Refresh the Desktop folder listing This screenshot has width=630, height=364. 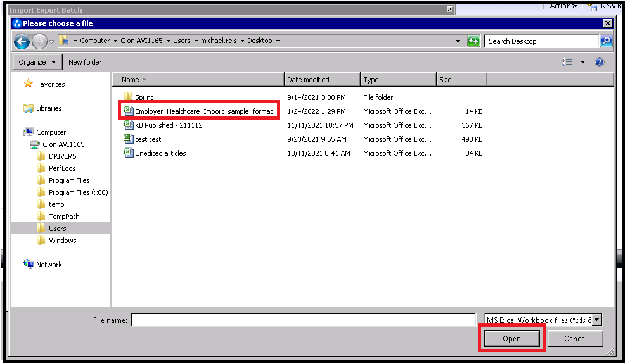coord(473,41)
